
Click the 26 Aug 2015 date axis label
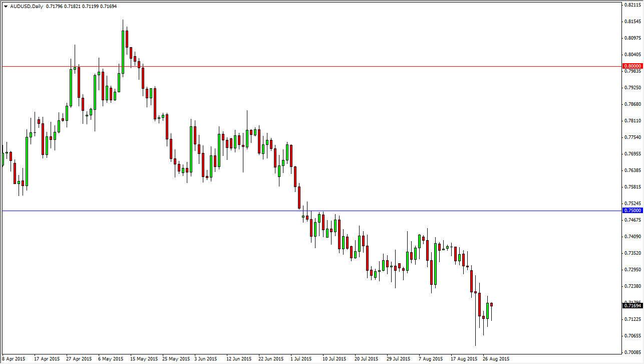pos(496,359)
